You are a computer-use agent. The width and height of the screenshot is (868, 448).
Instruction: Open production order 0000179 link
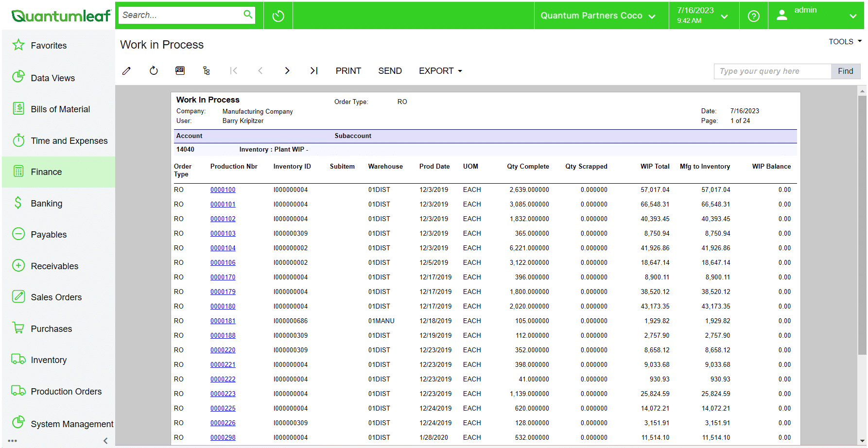(223, 292)
